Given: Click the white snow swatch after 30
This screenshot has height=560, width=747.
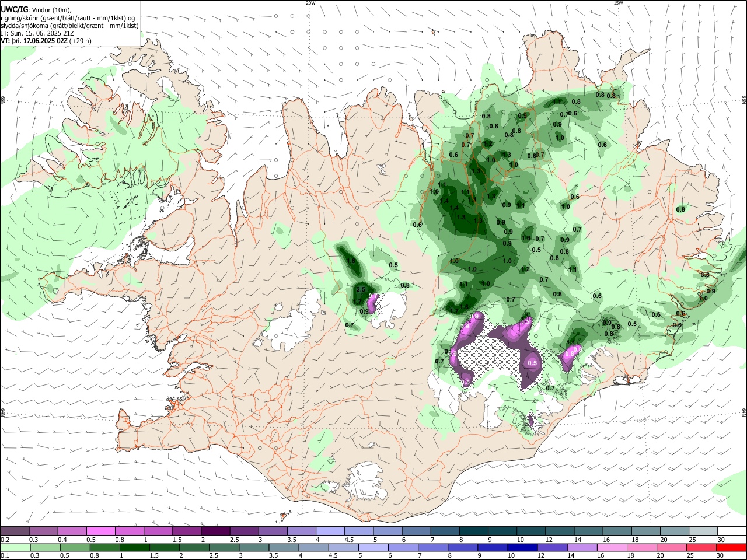Looking at the screenshot, I should coord(732,531).
